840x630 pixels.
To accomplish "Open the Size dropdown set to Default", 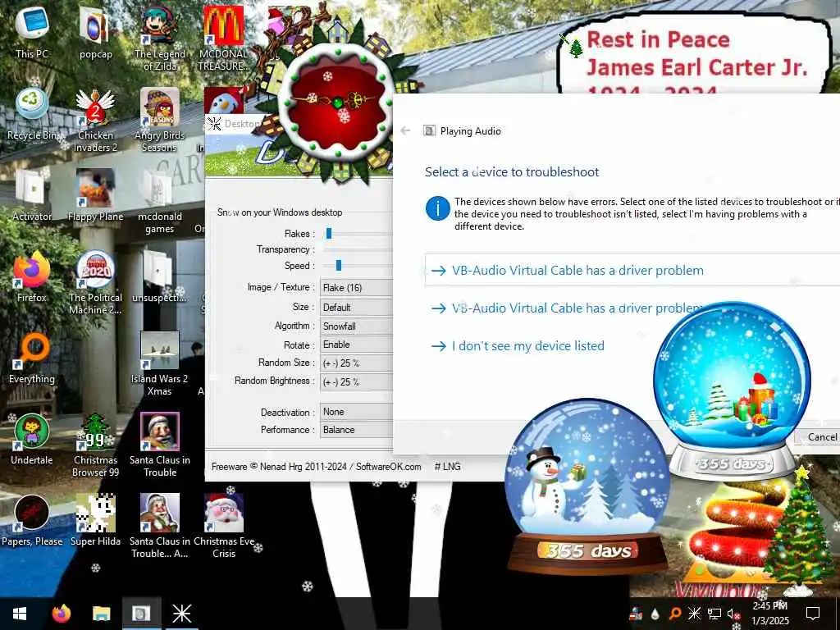I will tap(356, 308).
